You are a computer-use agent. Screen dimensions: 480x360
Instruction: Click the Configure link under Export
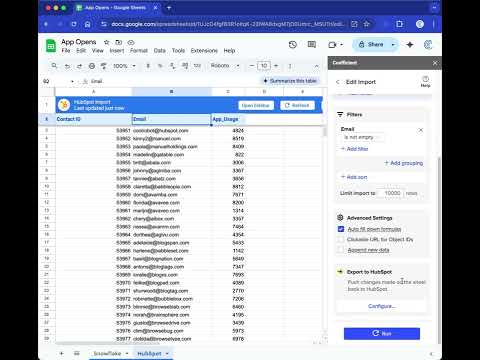382,306
